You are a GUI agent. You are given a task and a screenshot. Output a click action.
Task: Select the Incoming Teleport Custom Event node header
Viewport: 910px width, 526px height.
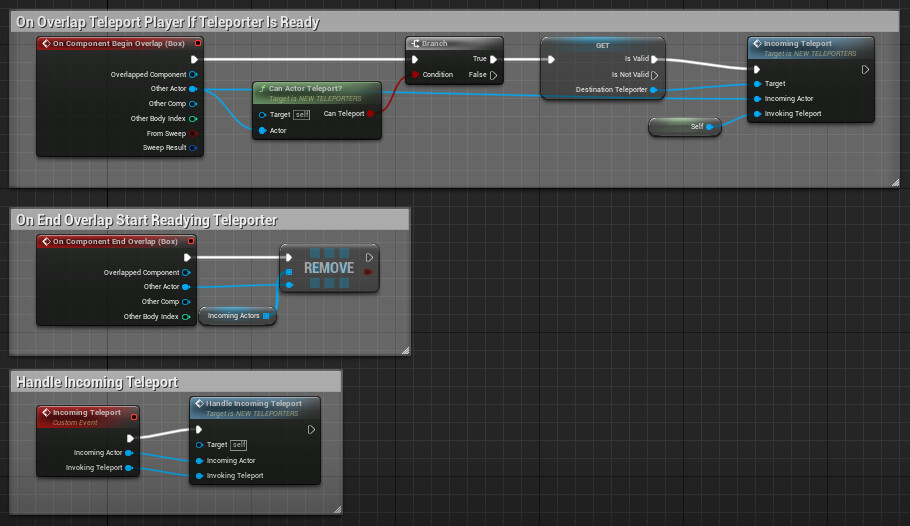[x=88, y=417]
